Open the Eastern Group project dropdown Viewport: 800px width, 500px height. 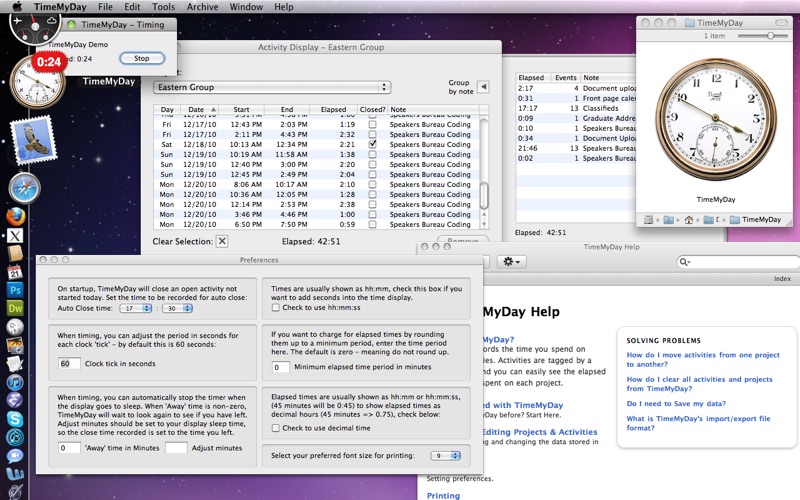(x=272, y=87)
